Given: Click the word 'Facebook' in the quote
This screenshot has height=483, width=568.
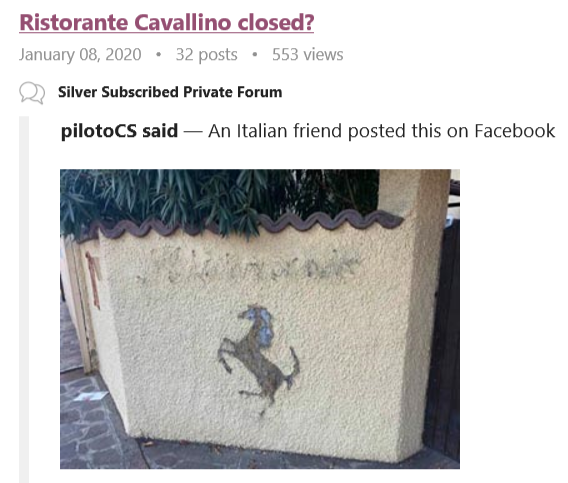Looking at the screenshot, I should click(x=515, y=131).
